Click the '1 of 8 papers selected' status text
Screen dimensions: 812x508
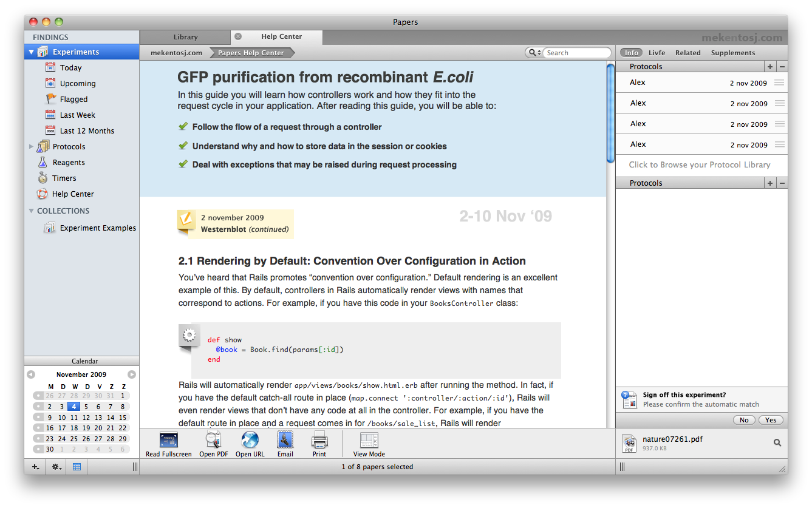(x=377, y=467)
